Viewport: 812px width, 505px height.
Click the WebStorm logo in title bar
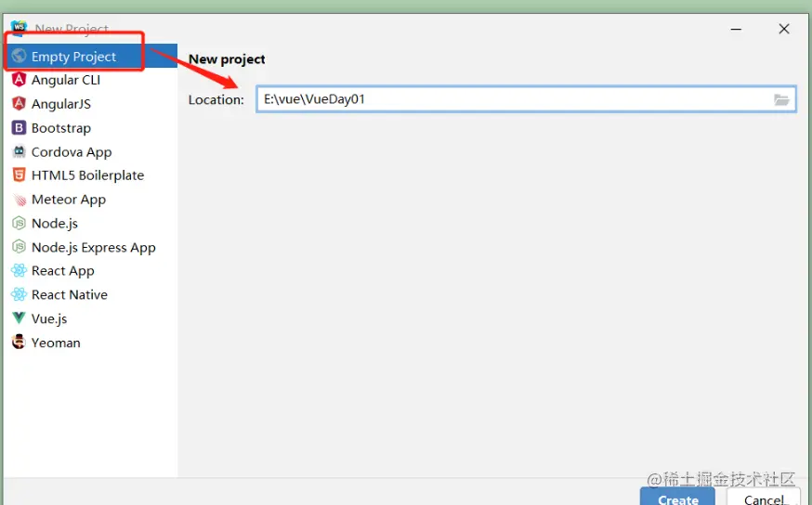coord(19,27)
